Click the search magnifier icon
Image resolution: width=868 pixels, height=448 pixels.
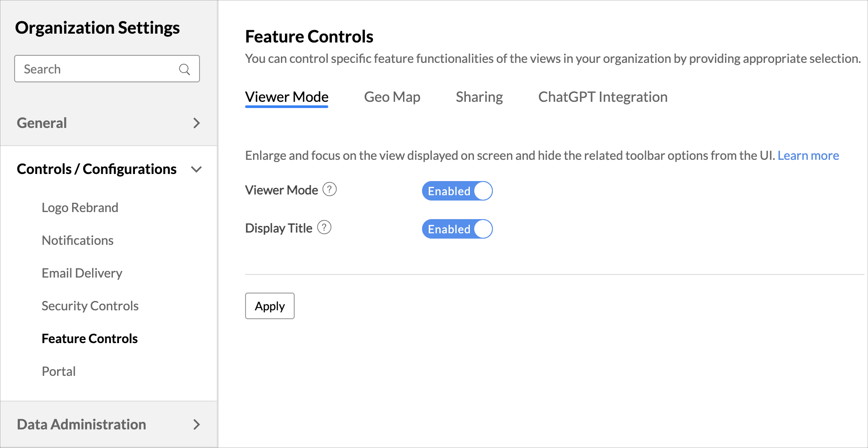tap(184, 70)
